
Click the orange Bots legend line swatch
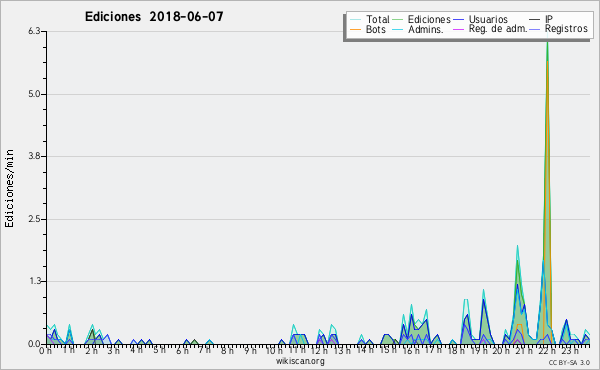(355, 29)
